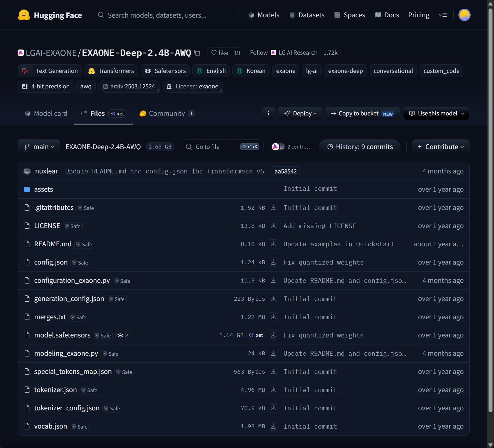This screenshot has height=448, width=494.
Task: Download the tokenizer.json file
Action: click(273, 390)
